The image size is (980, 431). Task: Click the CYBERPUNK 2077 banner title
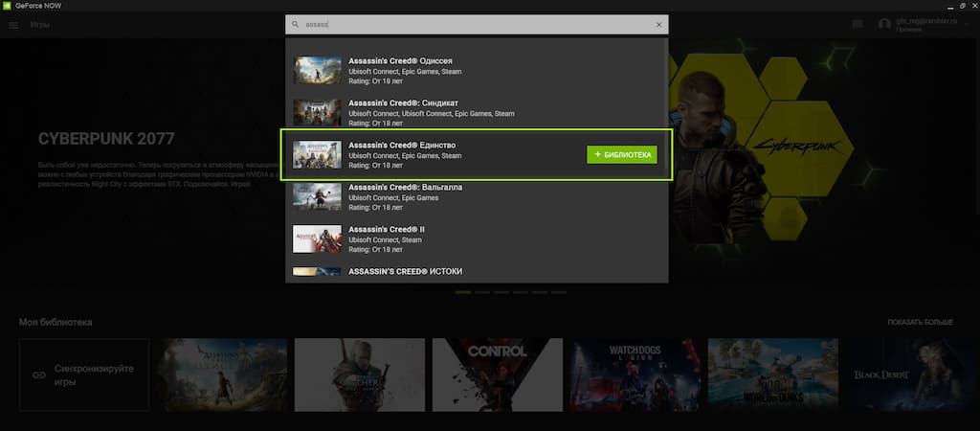tap(106, 139)
